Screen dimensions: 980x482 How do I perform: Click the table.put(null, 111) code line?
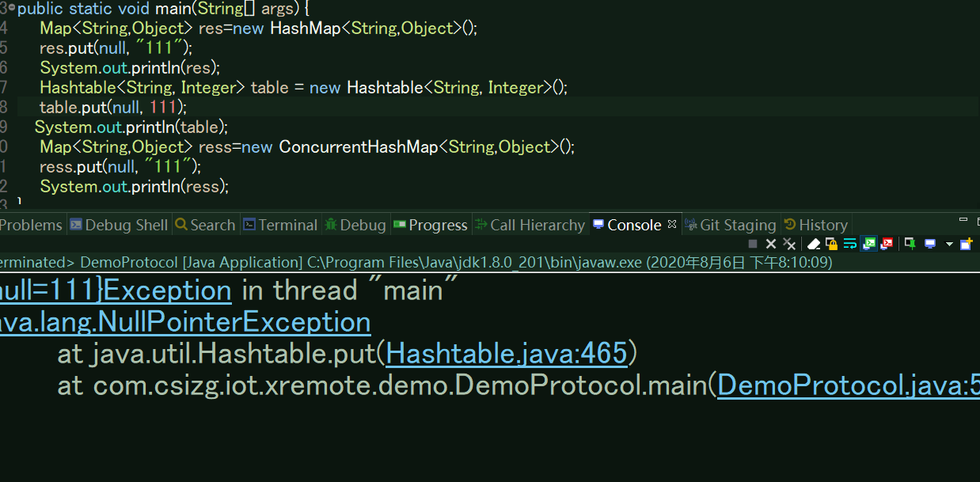pos(113,107)
